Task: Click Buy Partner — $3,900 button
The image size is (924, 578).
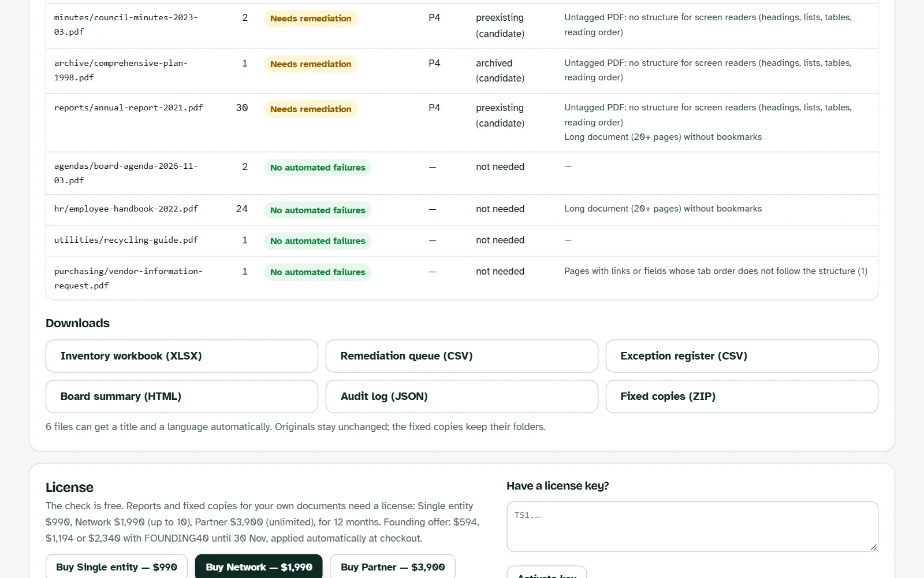Action: click(393, 567)
